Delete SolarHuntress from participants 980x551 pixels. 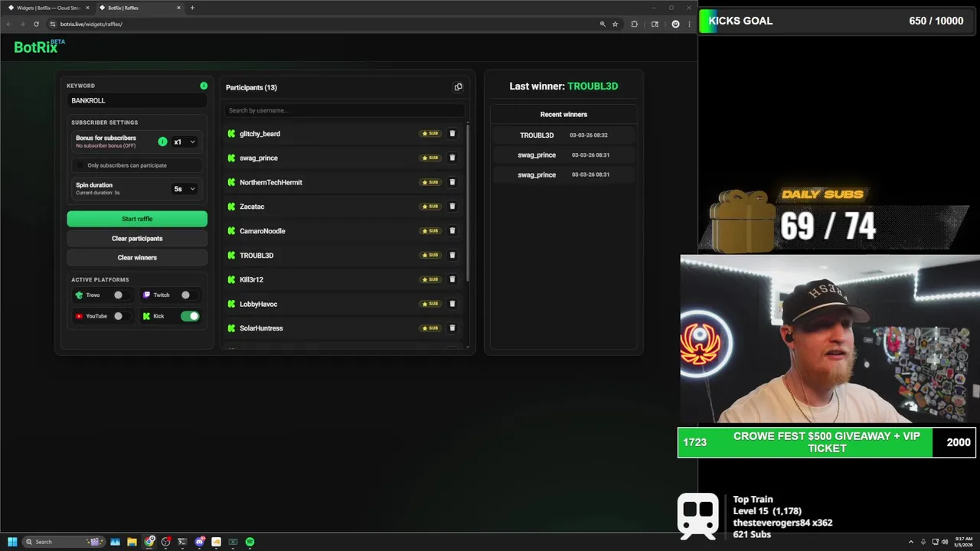click(452, 328)
